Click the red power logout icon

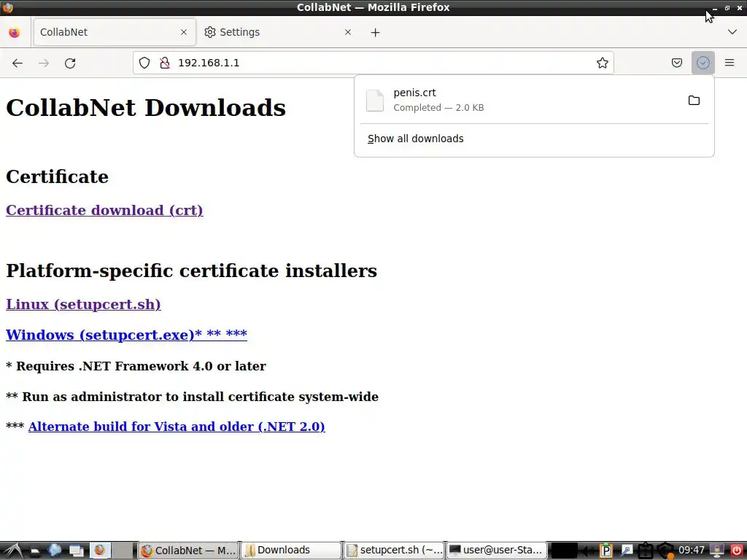click(736, 551)
